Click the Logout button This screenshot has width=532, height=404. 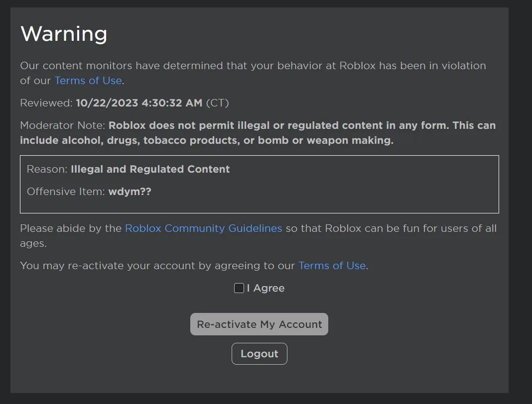(x=259, y=354)
